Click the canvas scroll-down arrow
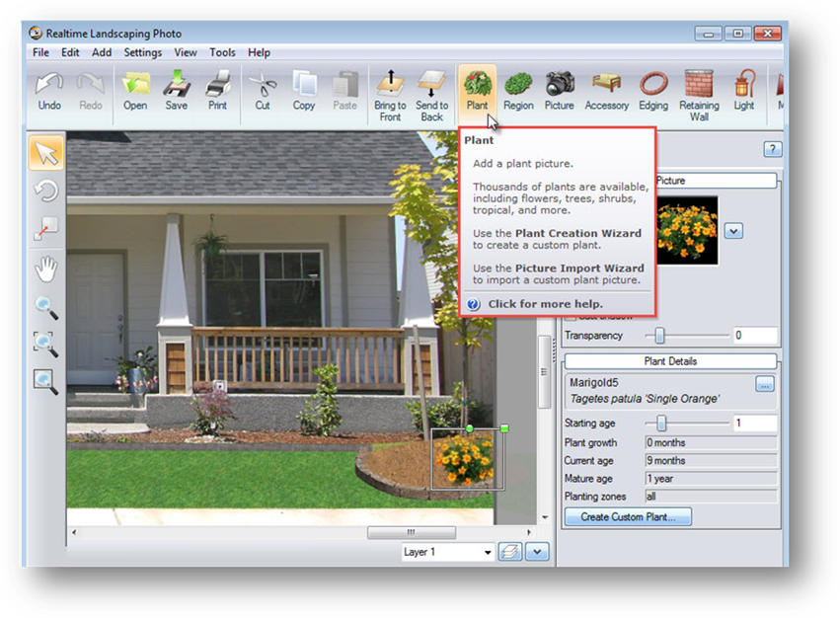The image size is (840, 618). tap(545, 517)
